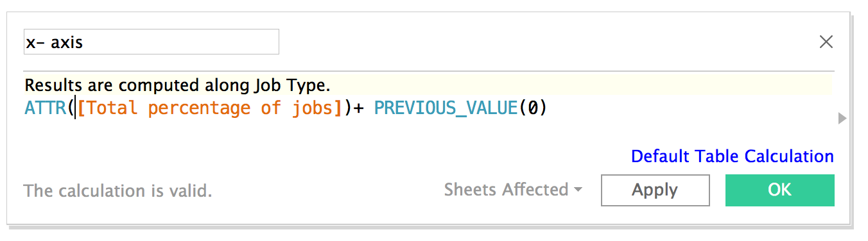The height and width of the screenshot is (241, 868).
Task: Click into the x- axis name field
Action: [152, 42]
